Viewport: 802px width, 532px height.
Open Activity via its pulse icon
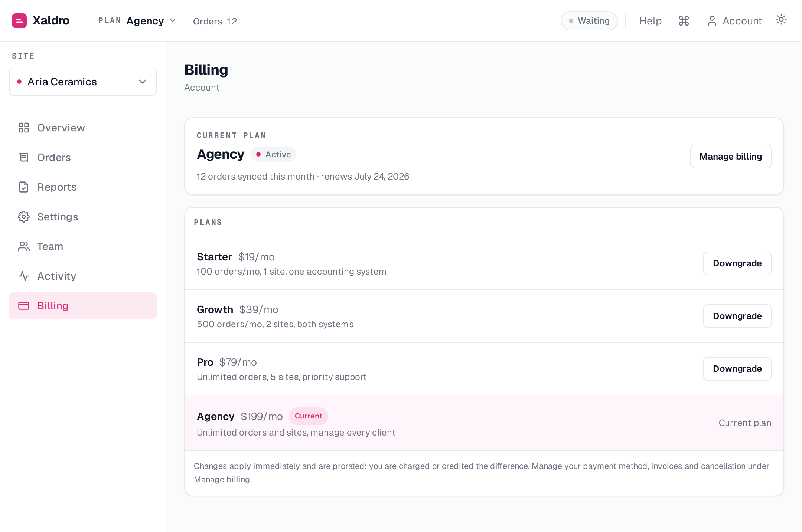tap(24, 276)
